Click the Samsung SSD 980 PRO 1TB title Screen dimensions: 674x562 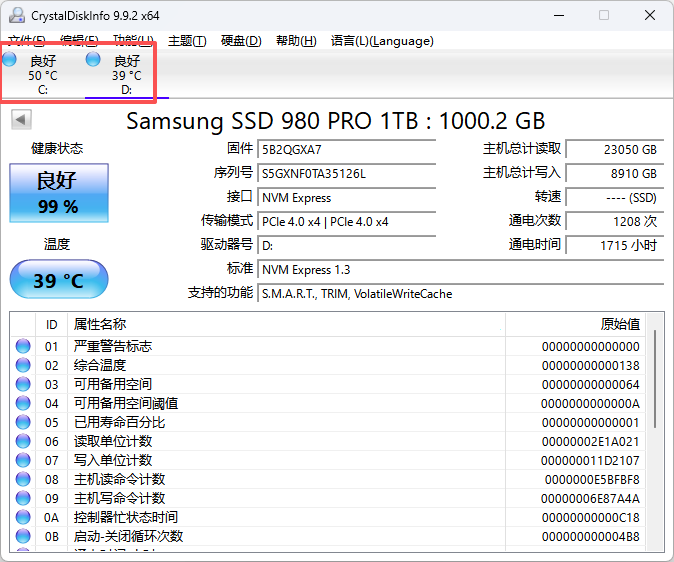tap(336, 121)
